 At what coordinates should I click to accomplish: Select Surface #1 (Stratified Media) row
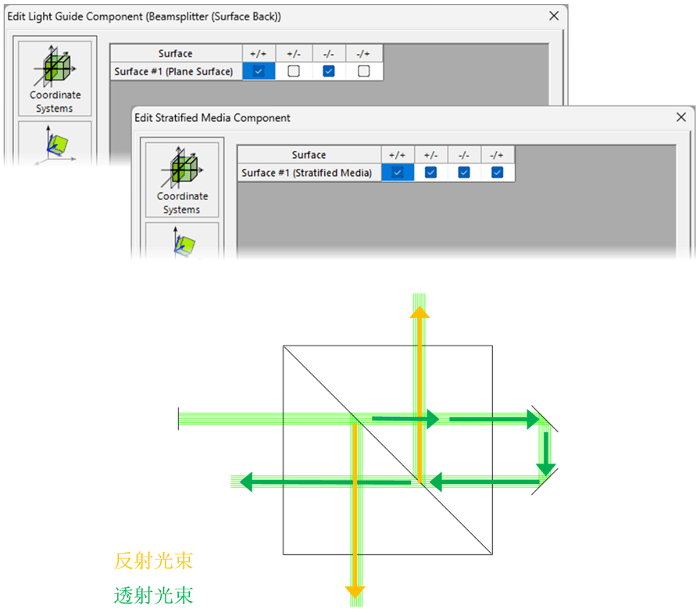307,173
